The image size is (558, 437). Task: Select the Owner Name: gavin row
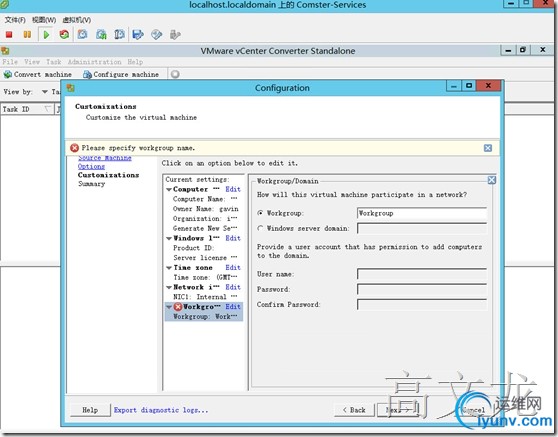pyautogui.click(x=206, y=209)
